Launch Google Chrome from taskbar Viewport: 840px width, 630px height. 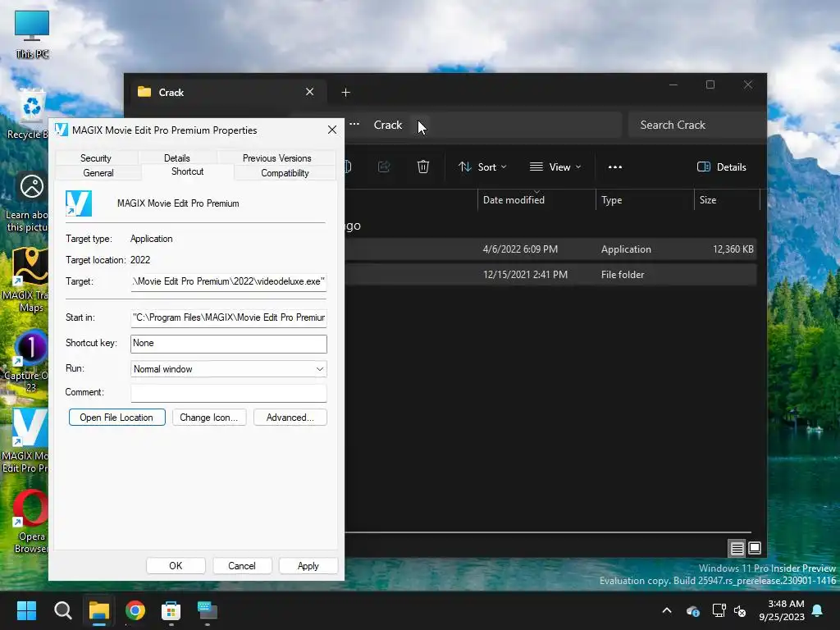point(135,610)
